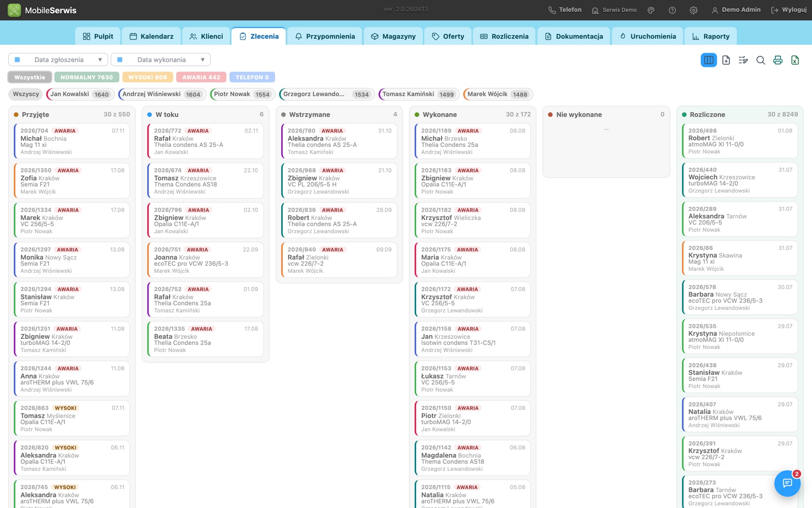This screenshot has width=812, height=508.
Task: Open the Magazyny tab
Action: [393, 37]
